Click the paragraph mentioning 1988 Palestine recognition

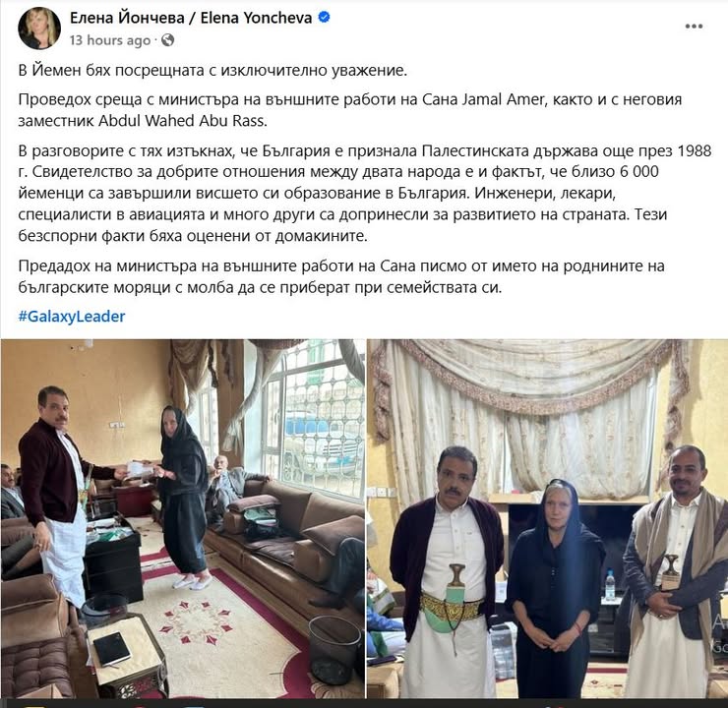tap(364, 193)
